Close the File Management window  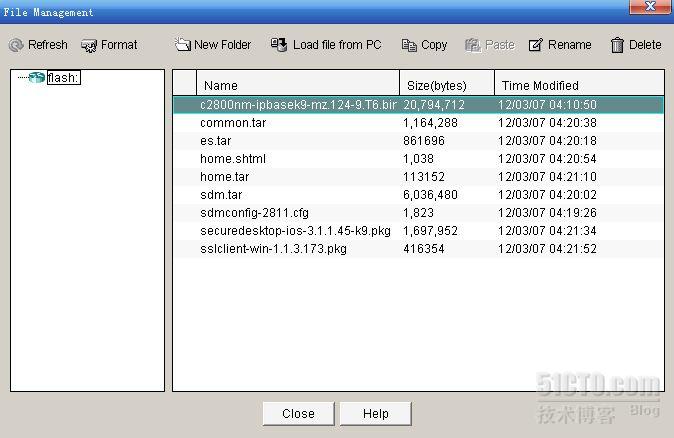[649, 6]
